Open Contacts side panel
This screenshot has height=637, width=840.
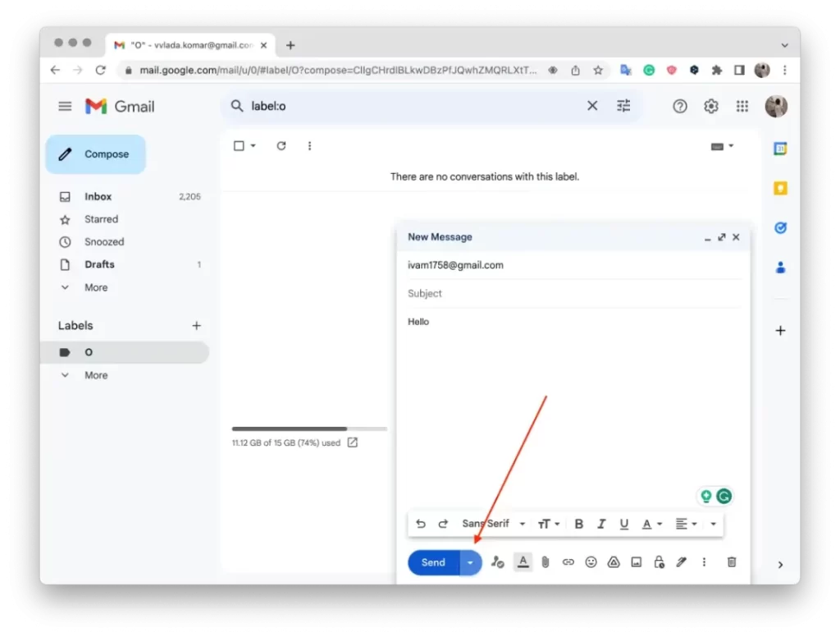[x=781, y=268]
